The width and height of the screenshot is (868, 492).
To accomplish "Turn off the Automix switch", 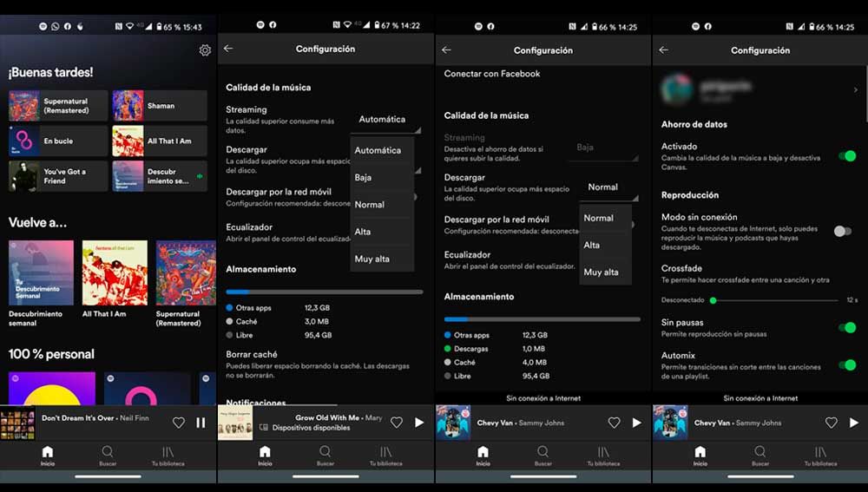I will [x=847, y=364].
